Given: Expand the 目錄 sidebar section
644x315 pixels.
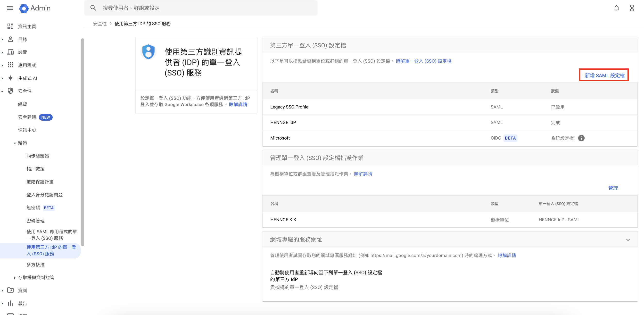Looking at the screenshot, I should coord(2,39).
